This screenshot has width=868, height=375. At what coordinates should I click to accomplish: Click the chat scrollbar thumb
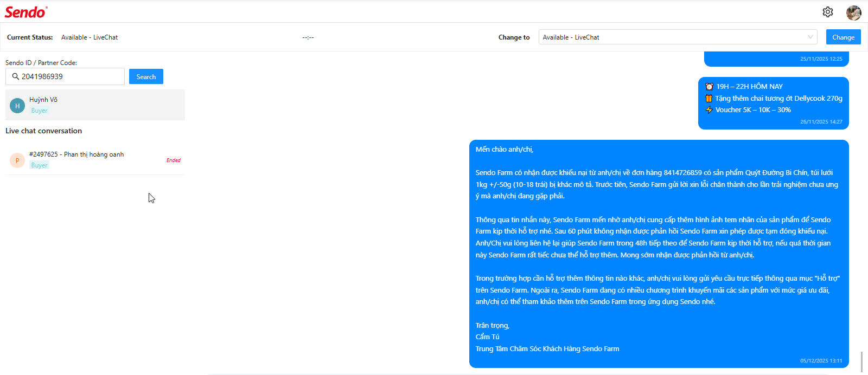tap(861, 361)
